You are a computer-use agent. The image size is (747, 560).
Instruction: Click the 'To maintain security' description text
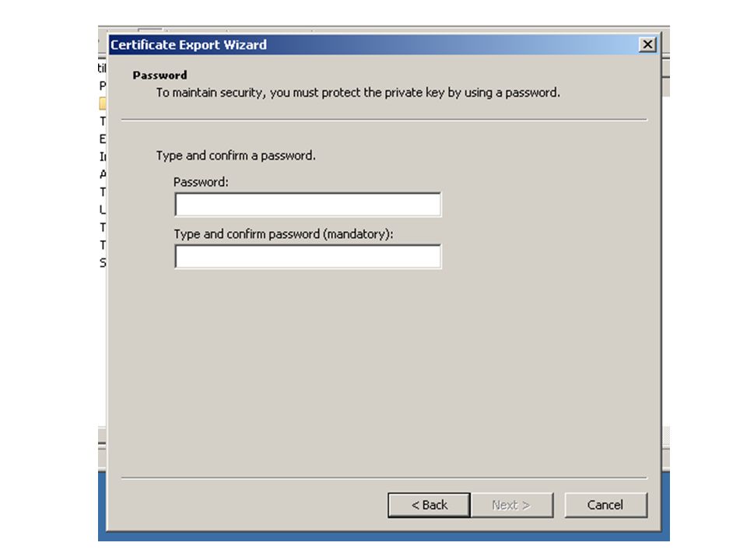pos(358,93)
